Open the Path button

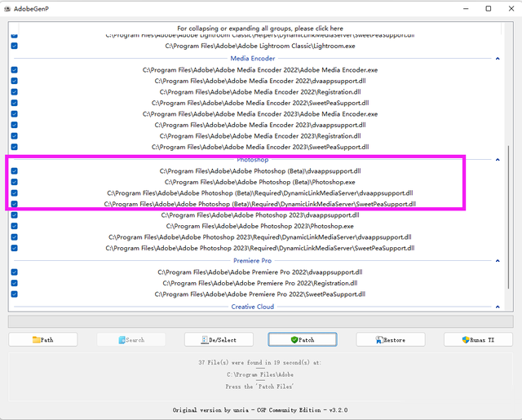coord(43,340)
